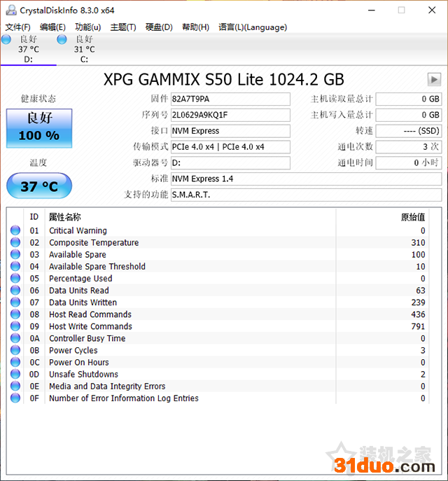
Task: Open the 功能(u) menu
Action: (x=87, y=27)
